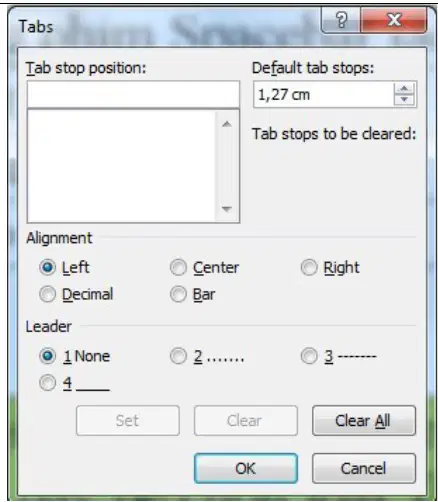Click the Clear All button
The height and width of the screenshot is (502, 438).
(364, 421)
